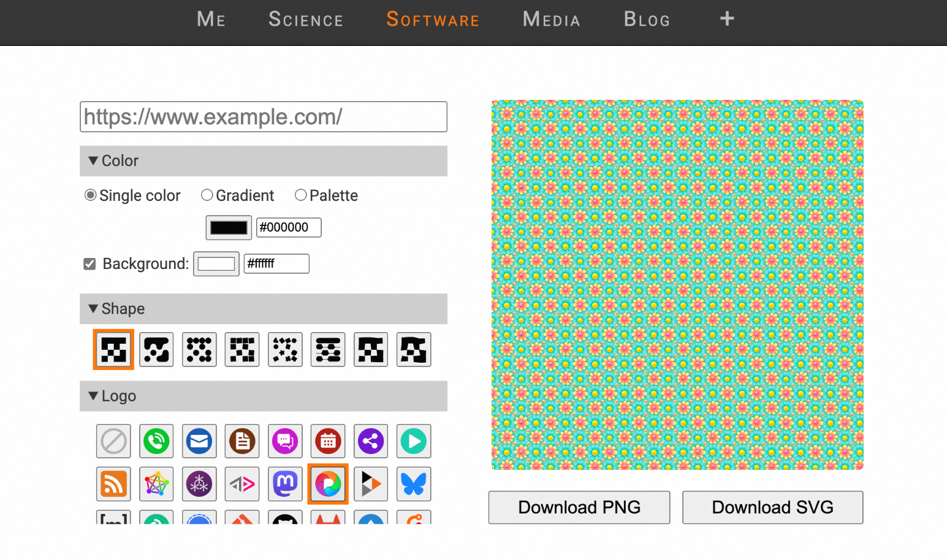Pick the circular dots modules shape
The image size is (947, 560).
[199, 350]
